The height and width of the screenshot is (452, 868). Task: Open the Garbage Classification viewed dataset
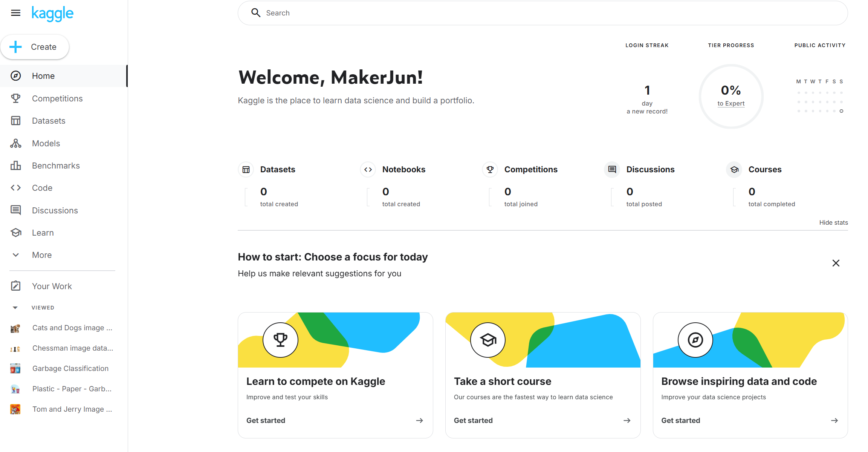tap(70, 368)
